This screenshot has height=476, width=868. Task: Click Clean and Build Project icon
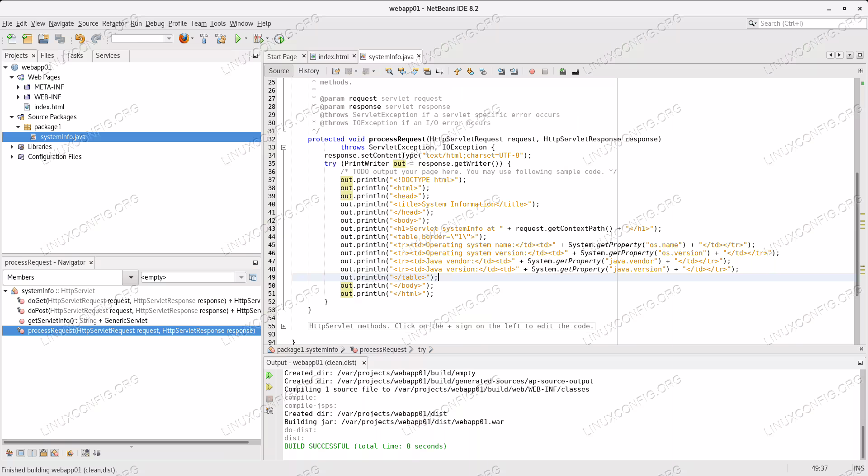click(x=221, y=39)
